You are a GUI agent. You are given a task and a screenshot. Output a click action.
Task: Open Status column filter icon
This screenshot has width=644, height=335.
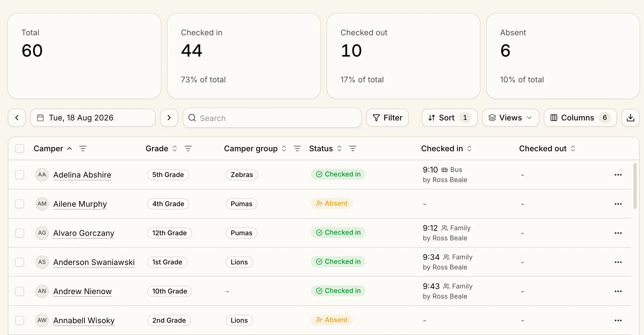pos(353,148)
